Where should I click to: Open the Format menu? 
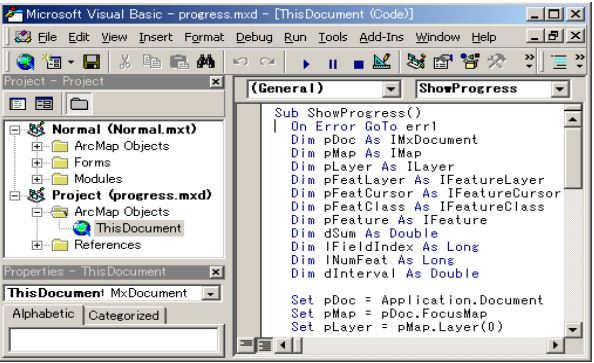204,37
